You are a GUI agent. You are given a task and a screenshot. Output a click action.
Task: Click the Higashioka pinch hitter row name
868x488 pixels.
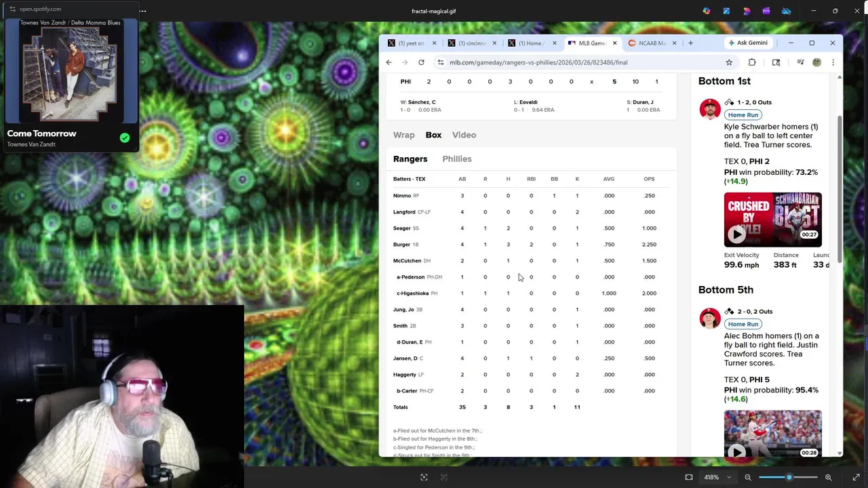click(x=412, y=293)
